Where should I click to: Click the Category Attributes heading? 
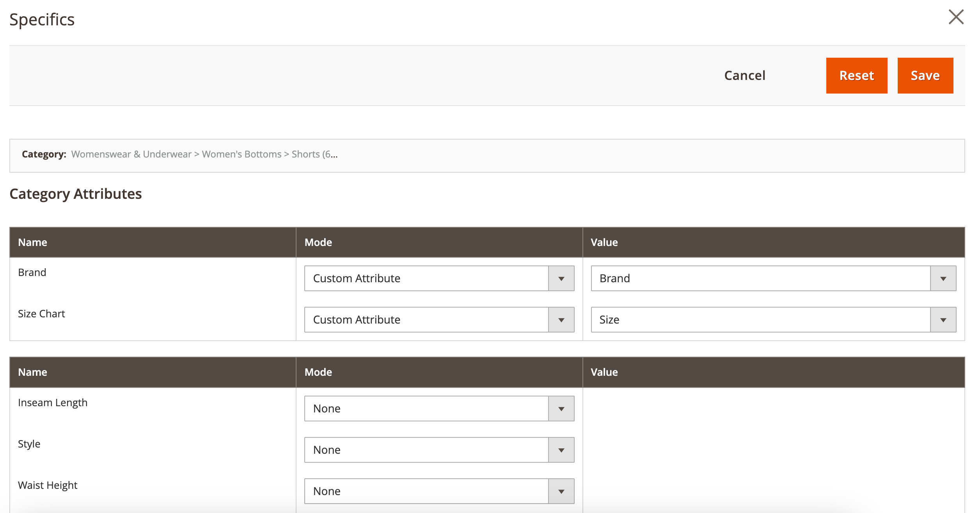76,194
